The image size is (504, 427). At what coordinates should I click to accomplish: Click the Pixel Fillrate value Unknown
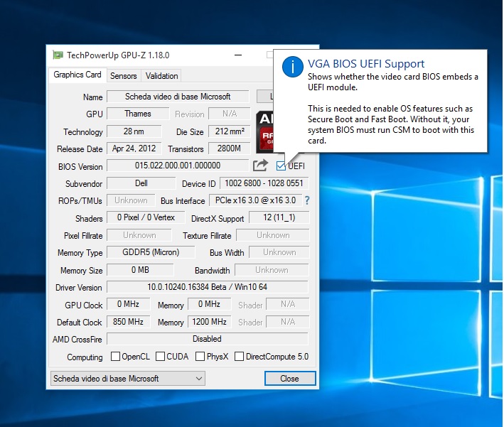tap(139, 235)
